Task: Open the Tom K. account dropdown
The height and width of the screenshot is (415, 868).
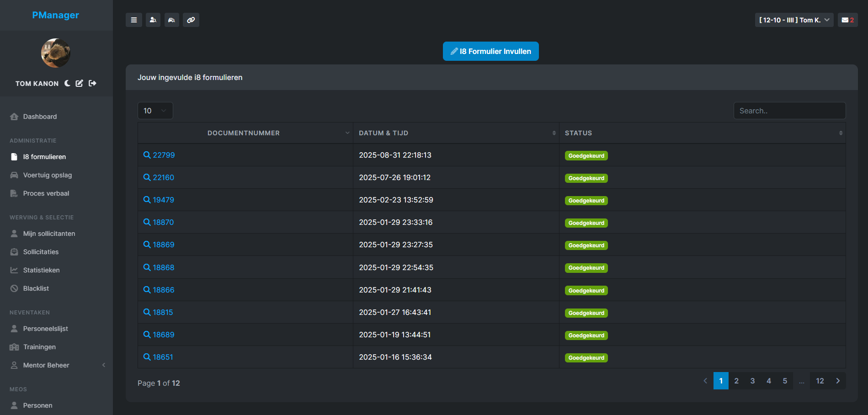Action: (794, 20)
